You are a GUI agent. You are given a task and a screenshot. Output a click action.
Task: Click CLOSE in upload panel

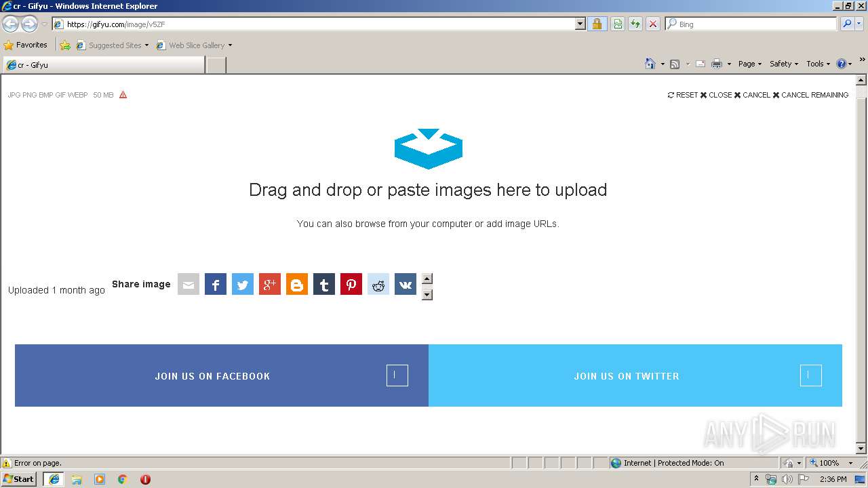716,95
